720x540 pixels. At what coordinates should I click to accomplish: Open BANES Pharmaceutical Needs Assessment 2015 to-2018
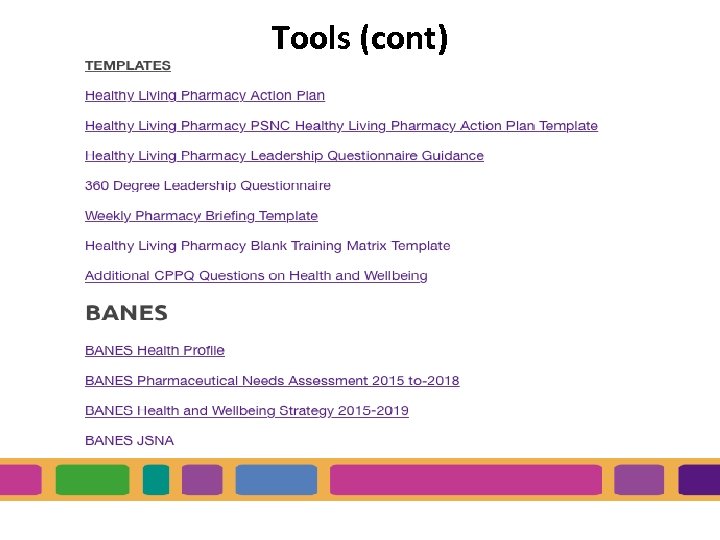pos(272,381)
